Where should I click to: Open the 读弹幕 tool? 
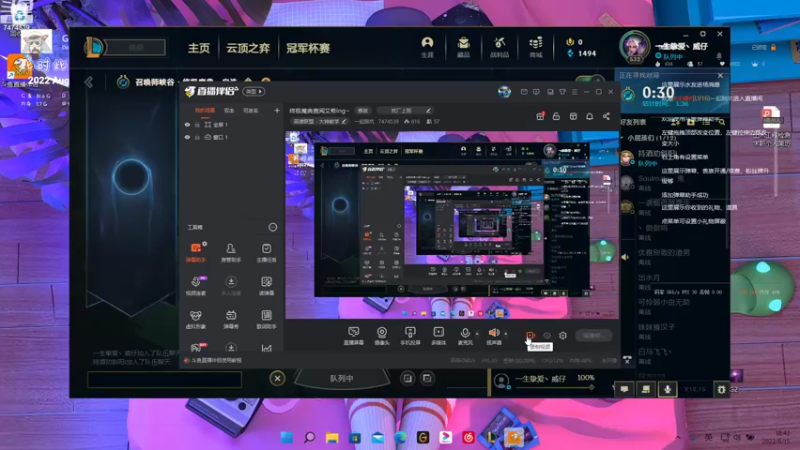coord(266,286)
